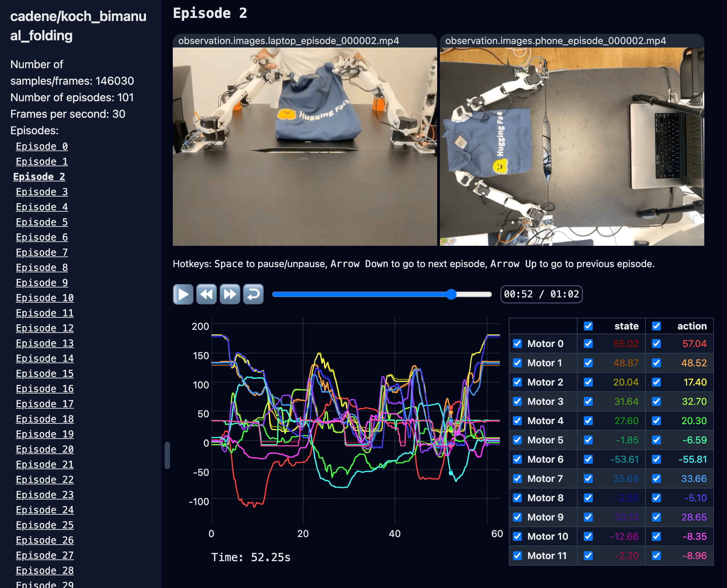
Task: Click the playback progress slider
Action: pos(381,294)
